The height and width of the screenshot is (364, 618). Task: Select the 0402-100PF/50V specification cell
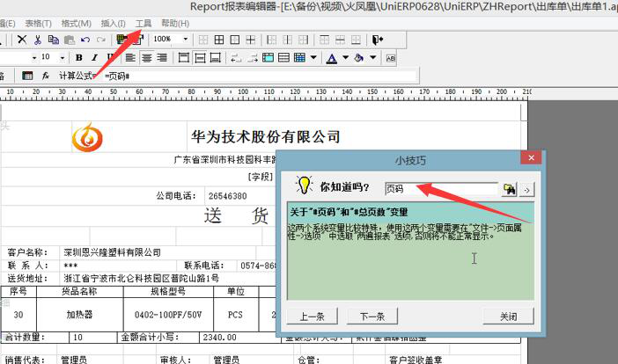click(x=168, y=315)
